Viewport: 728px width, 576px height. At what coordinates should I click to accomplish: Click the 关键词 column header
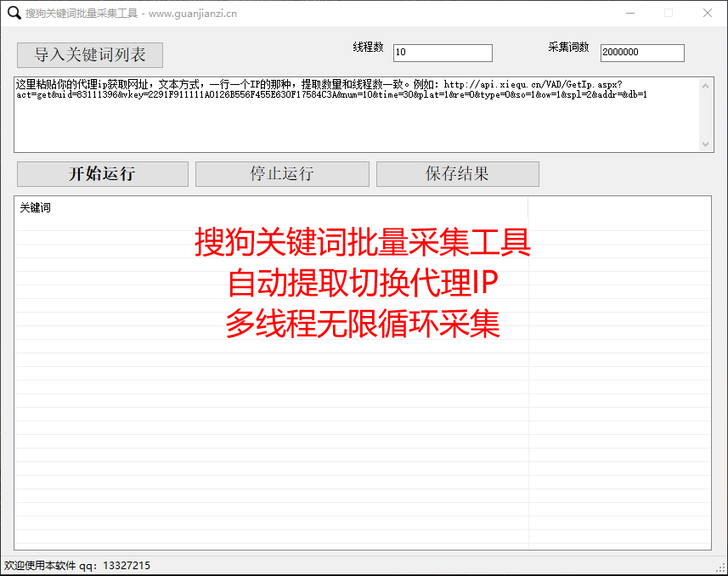click(x=272, y=207)
